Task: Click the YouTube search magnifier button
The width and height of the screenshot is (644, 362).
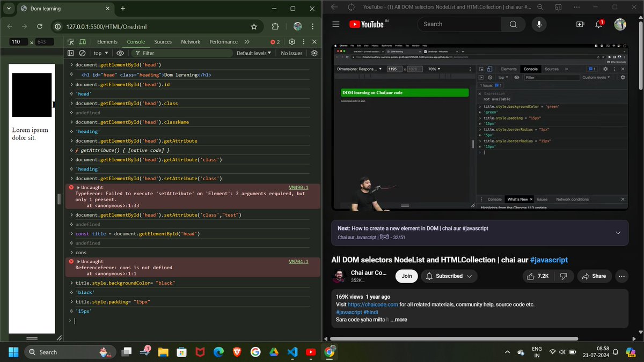Action: coord(513,24)
